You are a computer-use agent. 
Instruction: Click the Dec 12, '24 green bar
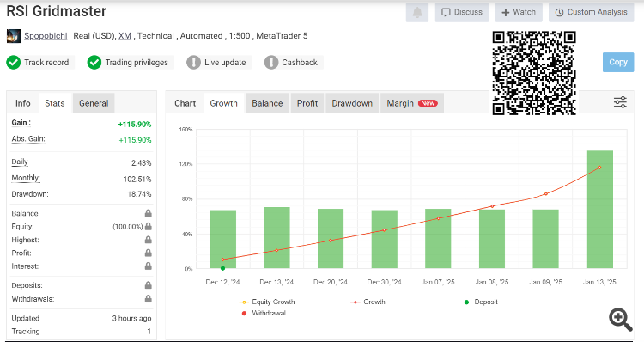(223, 239)
